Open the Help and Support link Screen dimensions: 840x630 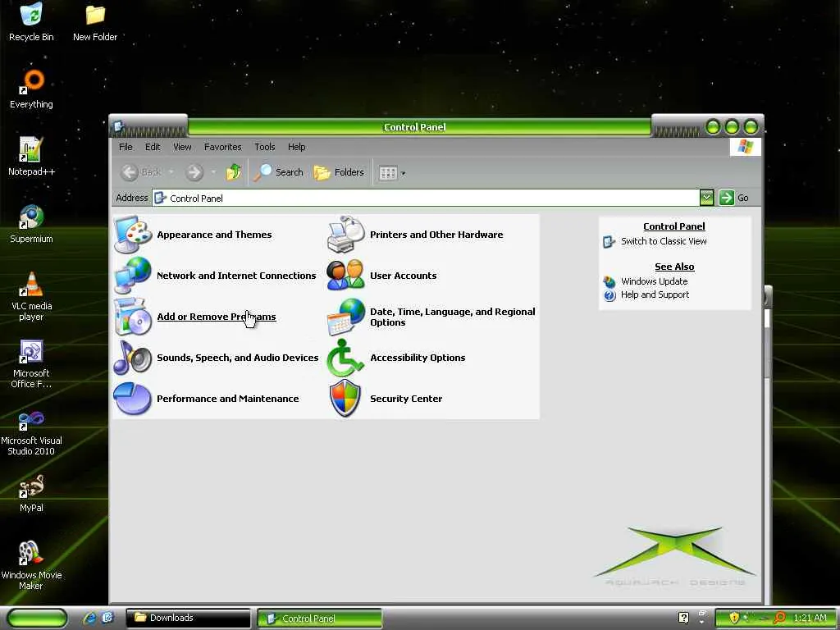click(655, 294)
